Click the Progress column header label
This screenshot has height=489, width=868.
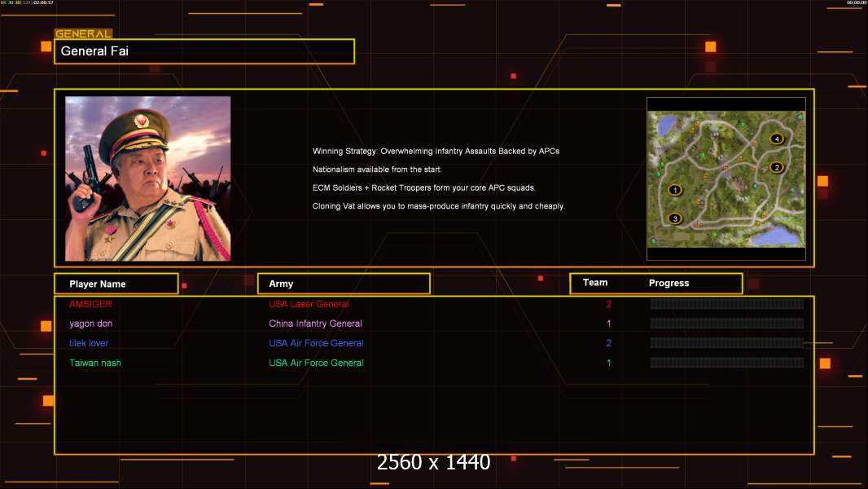(669, 284)
